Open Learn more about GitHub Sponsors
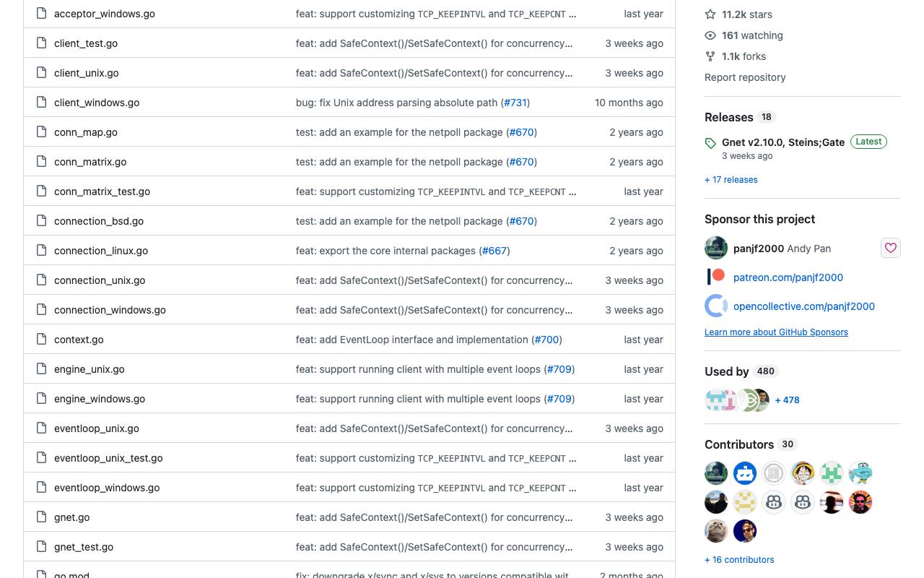This screenshot has width=924, height=578. point(776,332)
